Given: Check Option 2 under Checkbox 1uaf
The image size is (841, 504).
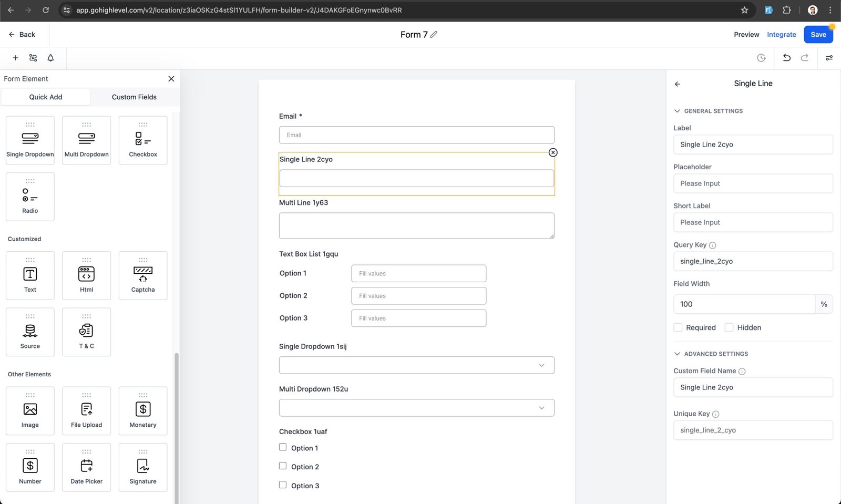Looking at the screenshot, I should (x=283, y=466).
